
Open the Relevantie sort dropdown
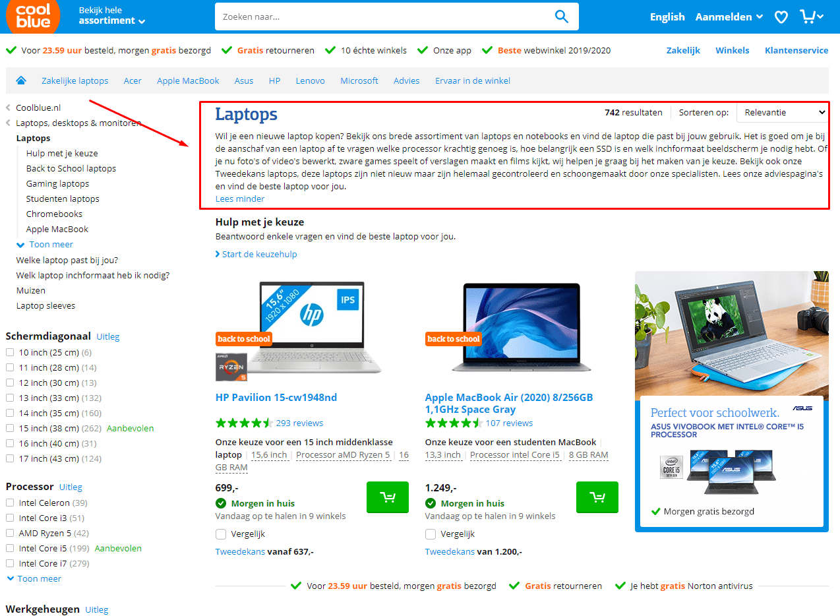coord(782,113)
